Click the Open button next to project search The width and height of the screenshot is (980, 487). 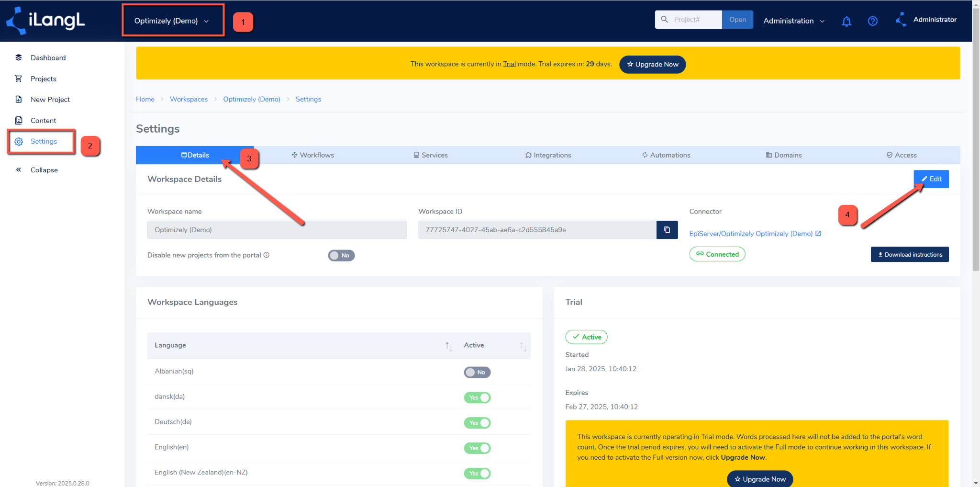tap(737, 20)
